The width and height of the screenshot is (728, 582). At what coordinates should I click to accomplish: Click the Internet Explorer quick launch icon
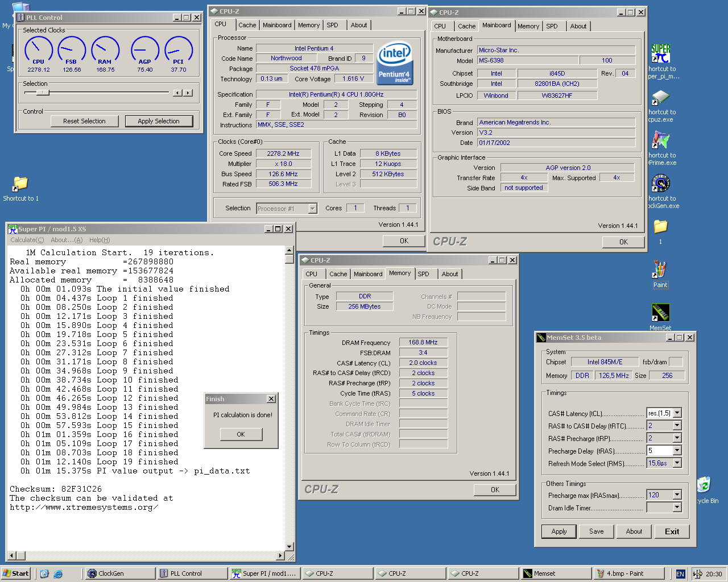(58, 573)
